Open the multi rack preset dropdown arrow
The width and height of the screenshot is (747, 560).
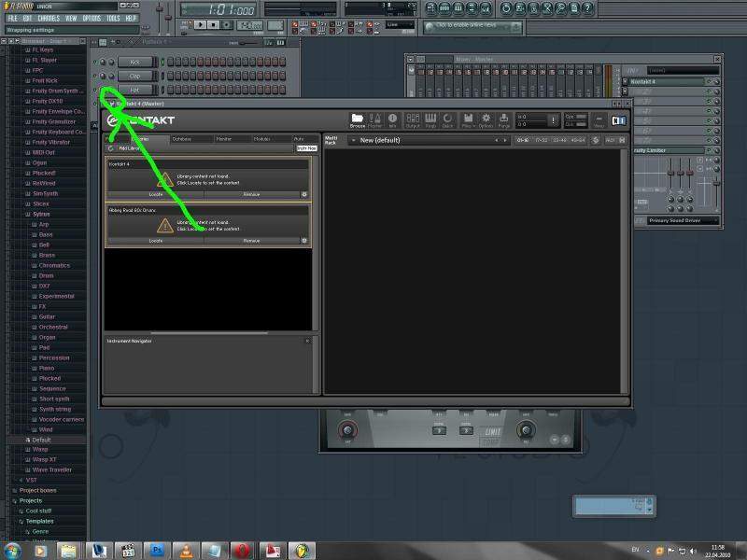(354, 141)
